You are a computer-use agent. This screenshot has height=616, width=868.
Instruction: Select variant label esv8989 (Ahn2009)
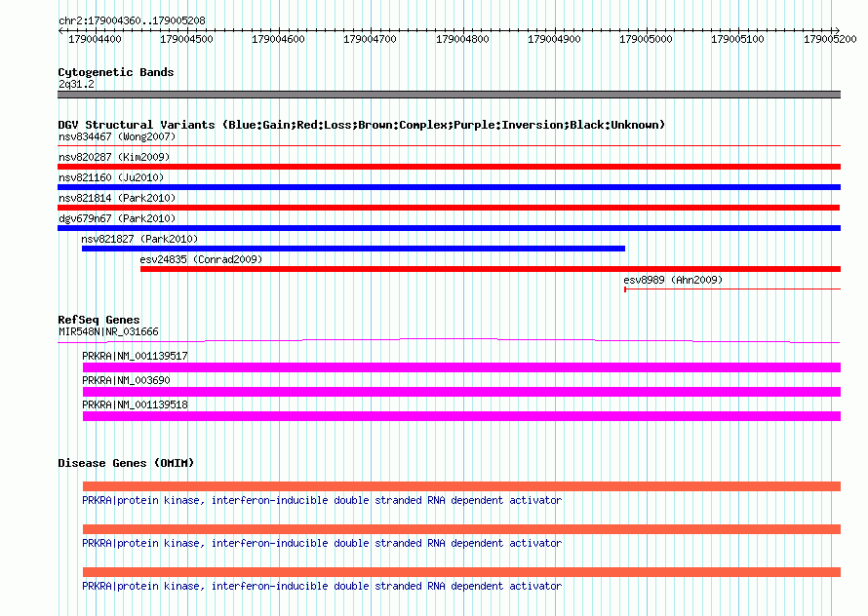[673, 280]
